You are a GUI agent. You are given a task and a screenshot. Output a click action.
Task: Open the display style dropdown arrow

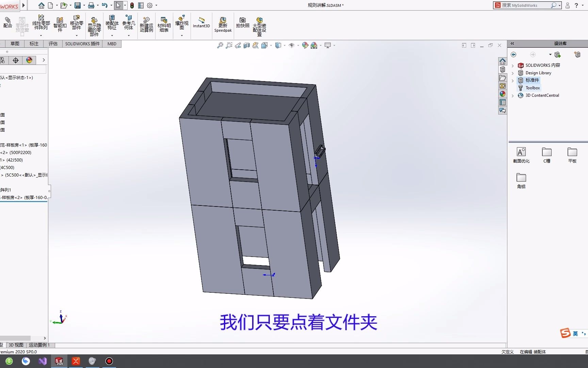point(284,45)
